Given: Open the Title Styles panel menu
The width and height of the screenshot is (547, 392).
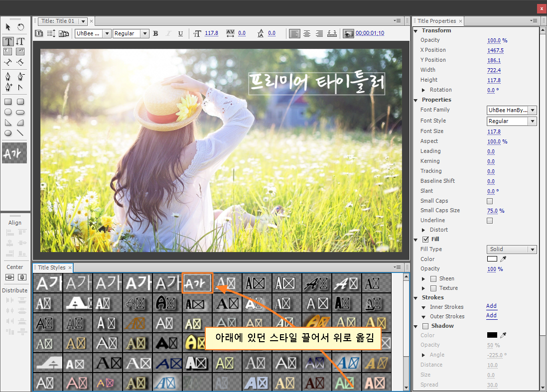Looking at the screenshot, I should (398, 267).
